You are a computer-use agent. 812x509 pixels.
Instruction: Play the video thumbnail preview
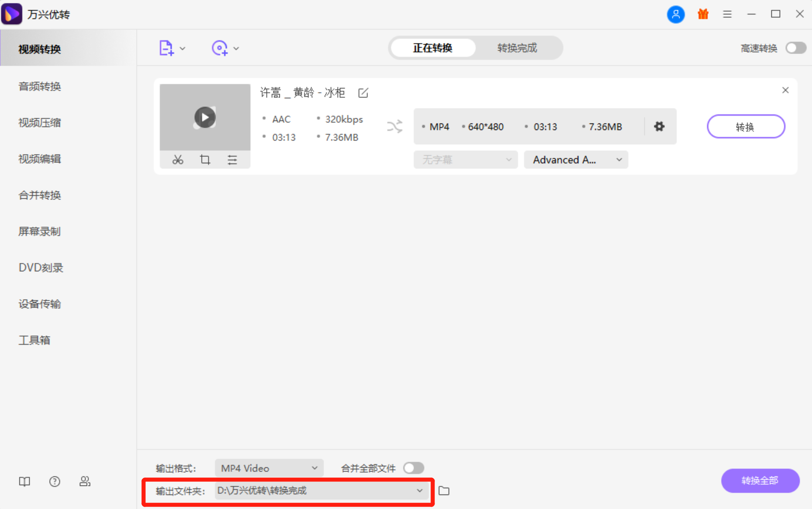205,117
